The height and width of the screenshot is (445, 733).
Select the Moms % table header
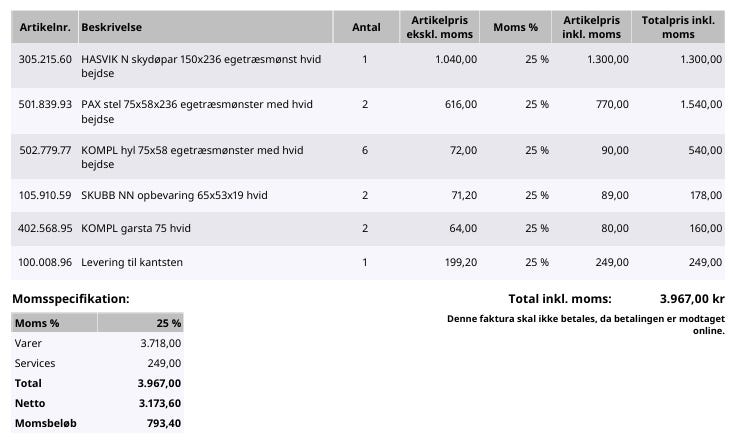[515, 27]
